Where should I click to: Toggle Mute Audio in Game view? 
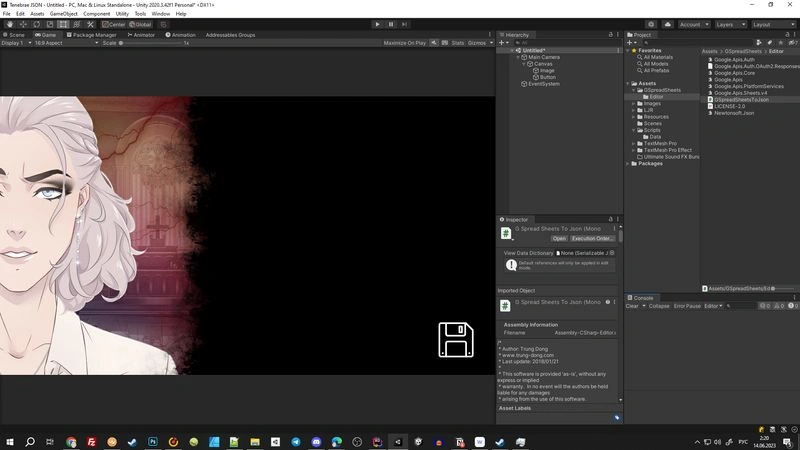(x=434, y=43)
